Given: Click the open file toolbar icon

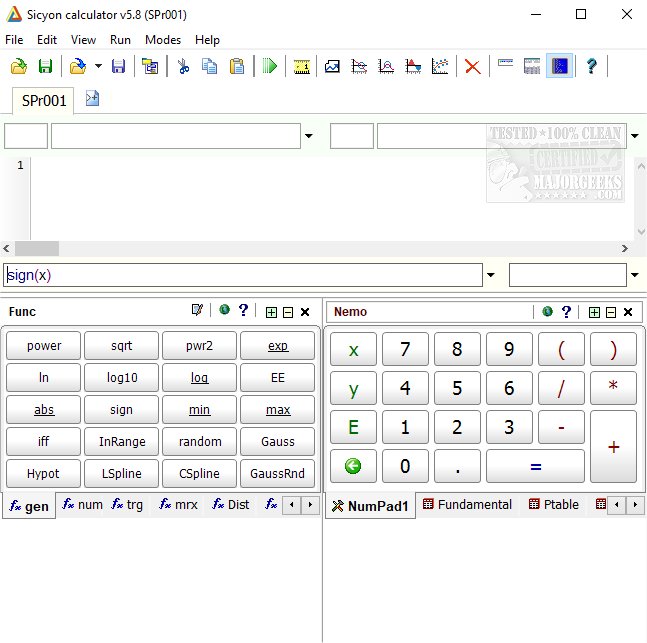Looking at the screenshot, I should coord(19,66).
